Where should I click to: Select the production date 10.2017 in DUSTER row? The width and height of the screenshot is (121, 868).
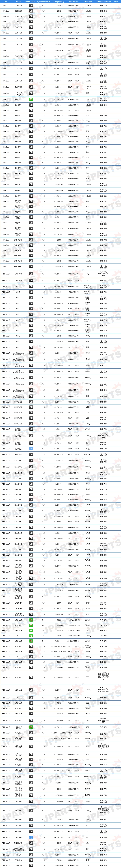click(x=58, y=93)
